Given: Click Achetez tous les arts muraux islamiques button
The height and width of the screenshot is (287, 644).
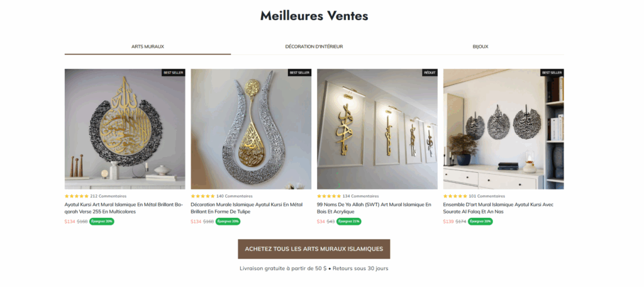Looking at the screenshot, I should click(x=314, y=249).
